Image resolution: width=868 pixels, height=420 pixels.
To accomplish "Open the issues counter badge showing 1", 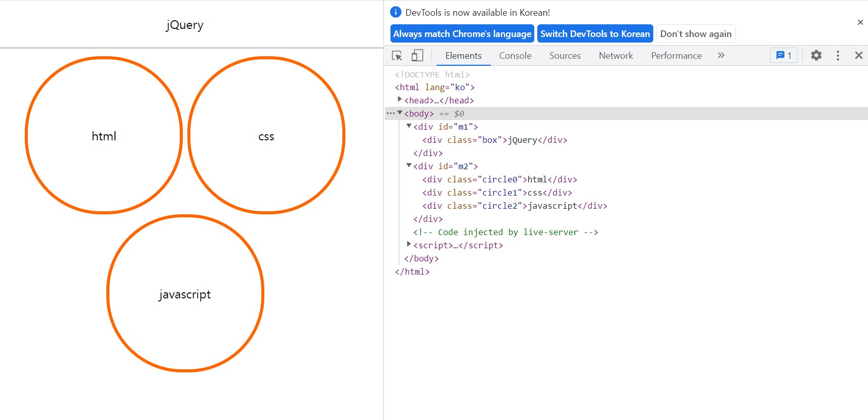I will 784,55.
